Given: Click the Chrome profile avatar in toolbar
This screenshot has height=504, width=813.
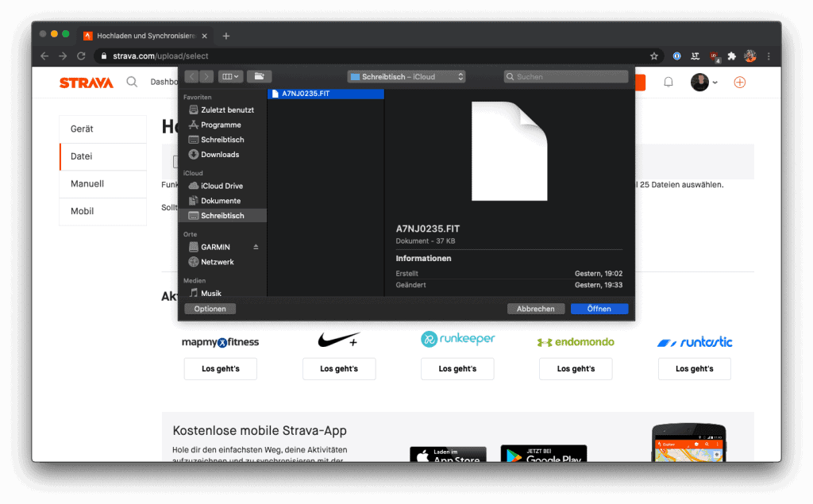Looking at the screenshot, I should pyautogui.click(x=749, y=56).
